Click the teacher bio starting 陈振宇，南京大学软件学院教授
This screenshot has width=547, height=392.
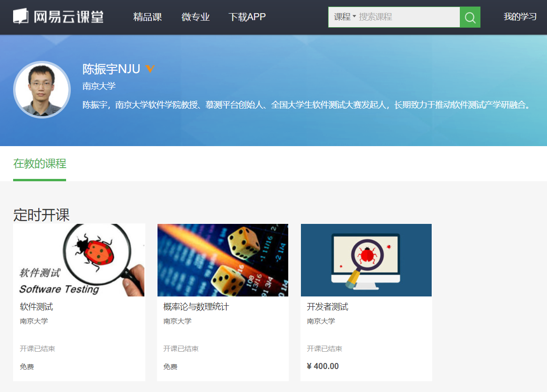pos(307,104)
